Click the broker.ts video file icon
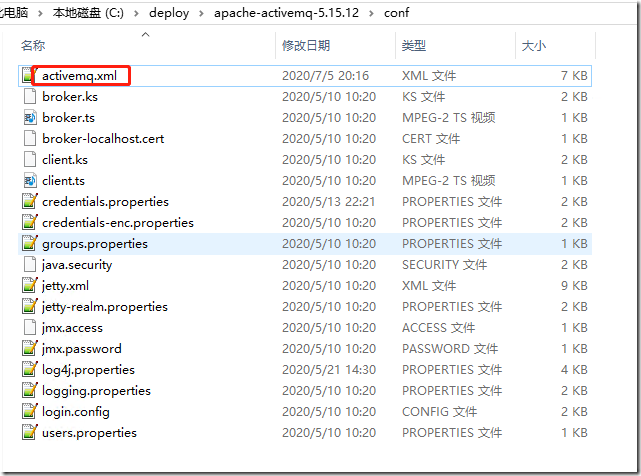 point(30,118)
